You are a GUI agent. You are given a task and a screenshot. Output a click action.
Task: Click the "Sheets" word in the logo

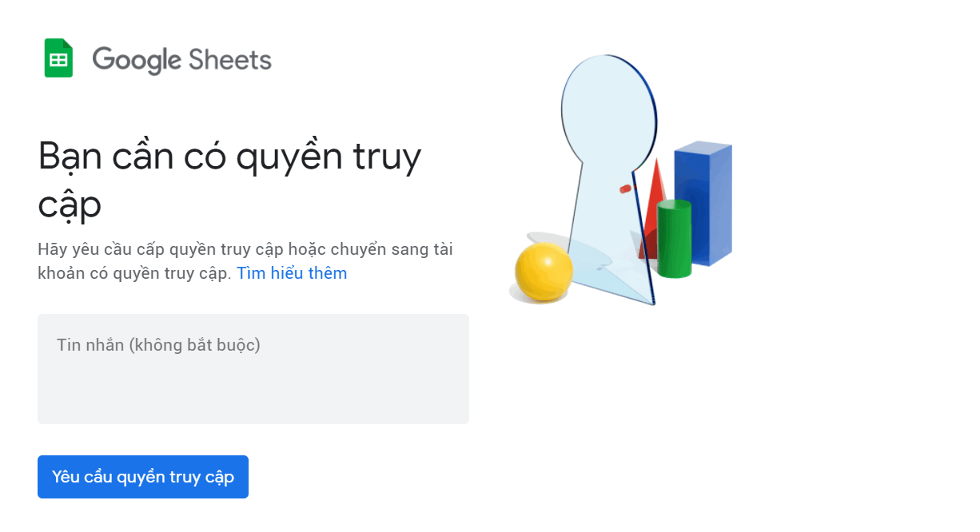click(x=230, y=60)
